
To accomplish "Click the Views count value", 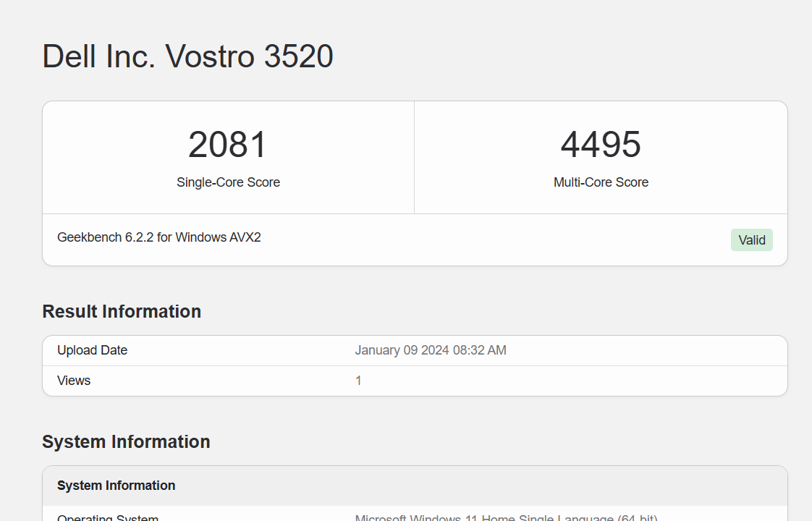I will tap(358, 380).
